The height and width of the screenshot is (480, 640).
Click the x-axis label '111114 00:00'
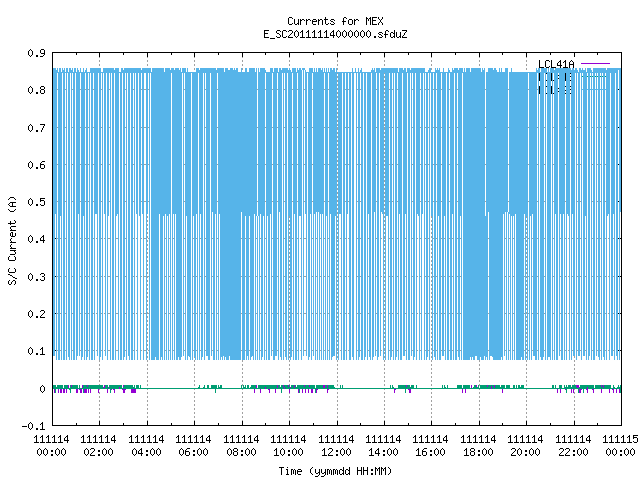(x=51, y=446)
